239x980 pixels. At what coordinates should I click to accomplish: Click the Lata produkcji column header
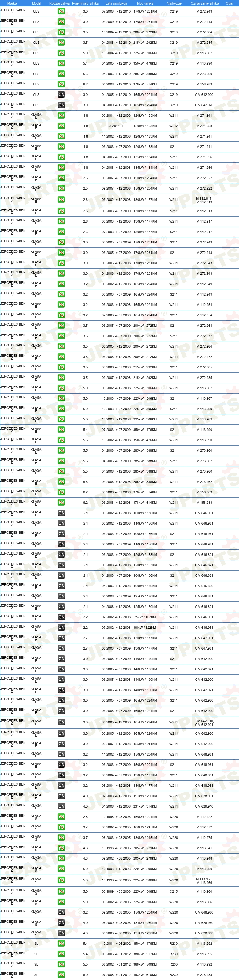click(x=116, y=3)
